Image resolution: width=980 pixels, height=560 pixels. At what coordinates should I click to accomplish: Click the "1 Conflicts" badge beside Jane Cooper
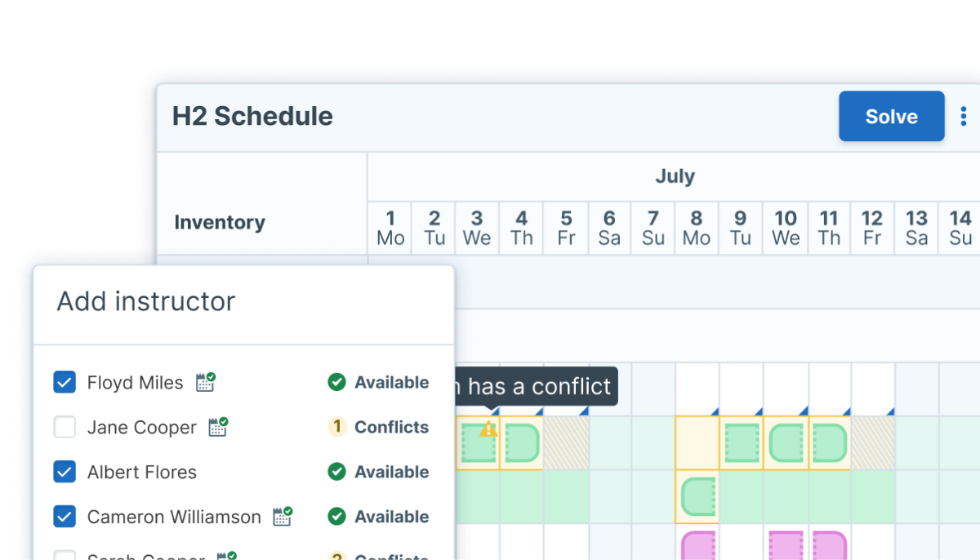[x=377, y=426]
